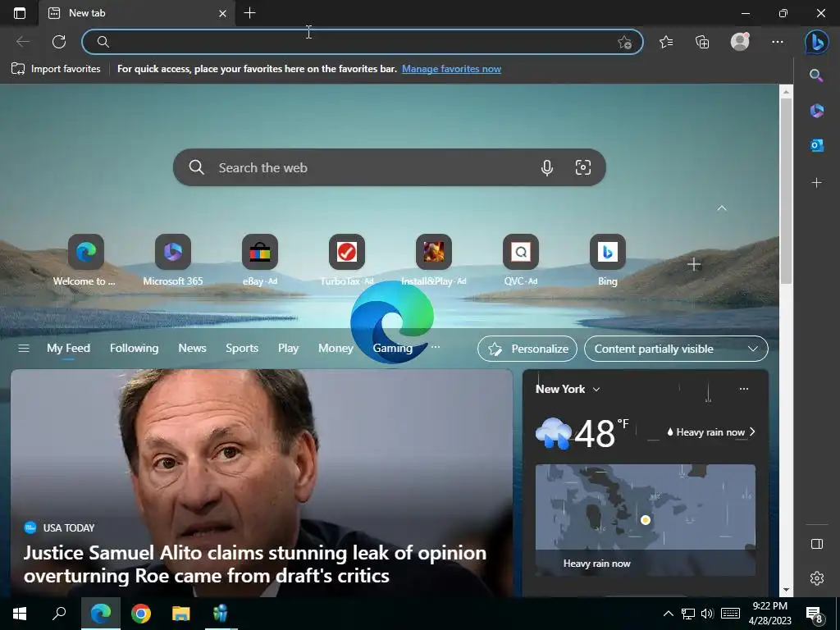
Task: Add a new quick link tile
Action: (694, 264)
